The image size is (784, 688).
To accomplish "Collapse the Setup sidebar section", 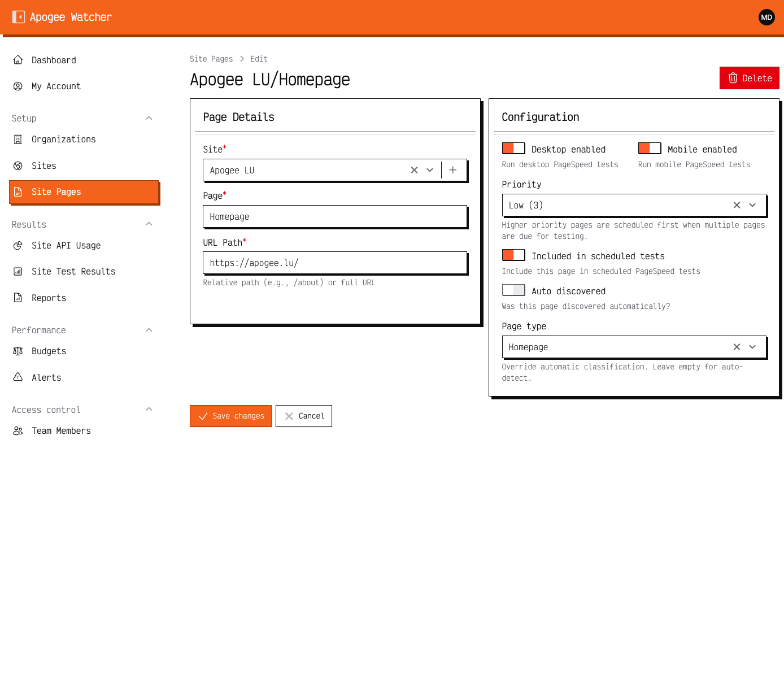I will coord(149,118).
